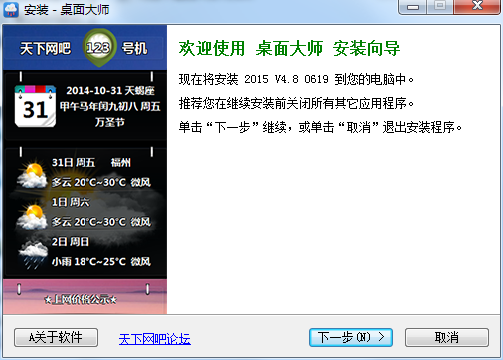Click the 2日 周日 forecast day label
503x360 pixels.
point(70,241)
